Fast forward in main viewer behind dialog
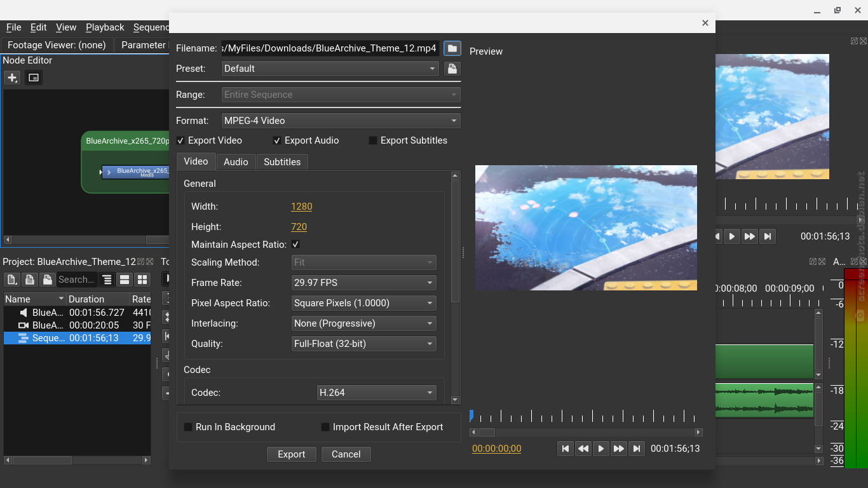The image size is (868, 488). coord(750,236)
